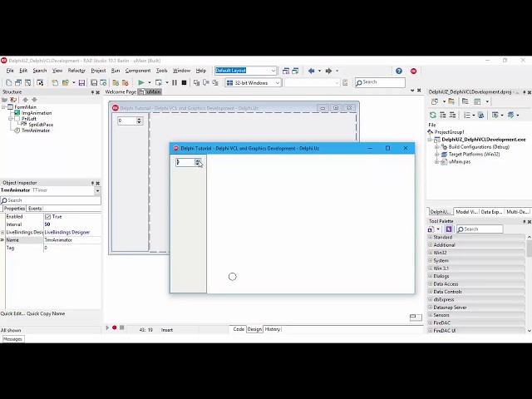Switch to the Data Explorer tab
Screen dimensions: 532x399
tap(491, 212)
